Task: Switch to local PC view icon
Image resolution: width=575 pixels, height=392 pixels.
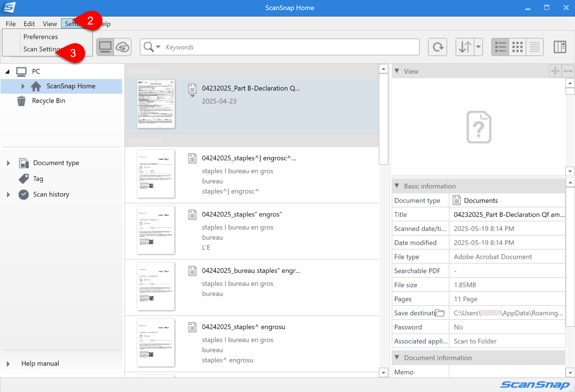Action: (105, 47)
